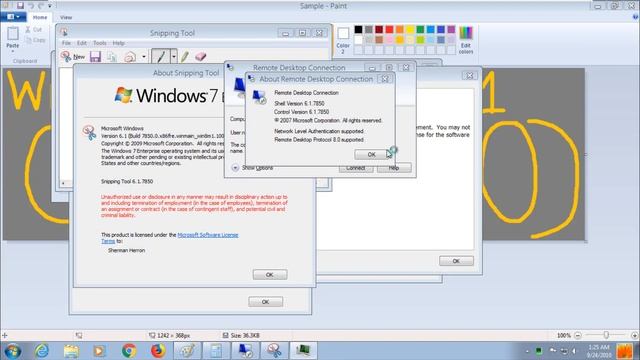640x360 pixels.
Task: Switch to Remote Desktop Connection taskbar button
Action: (246, 351)
